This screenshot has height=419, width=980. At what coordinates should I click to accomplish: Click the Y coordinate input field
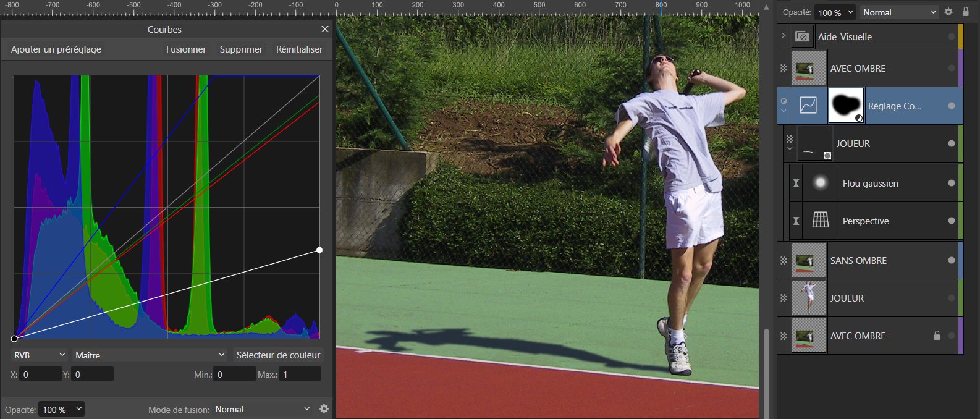pos(92,374)
